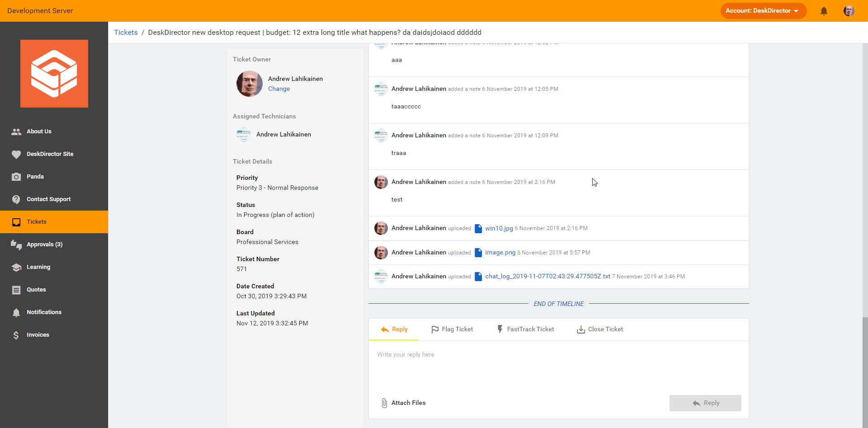Click the ticket number 571
Screen dimensions: 868x428
241,269
